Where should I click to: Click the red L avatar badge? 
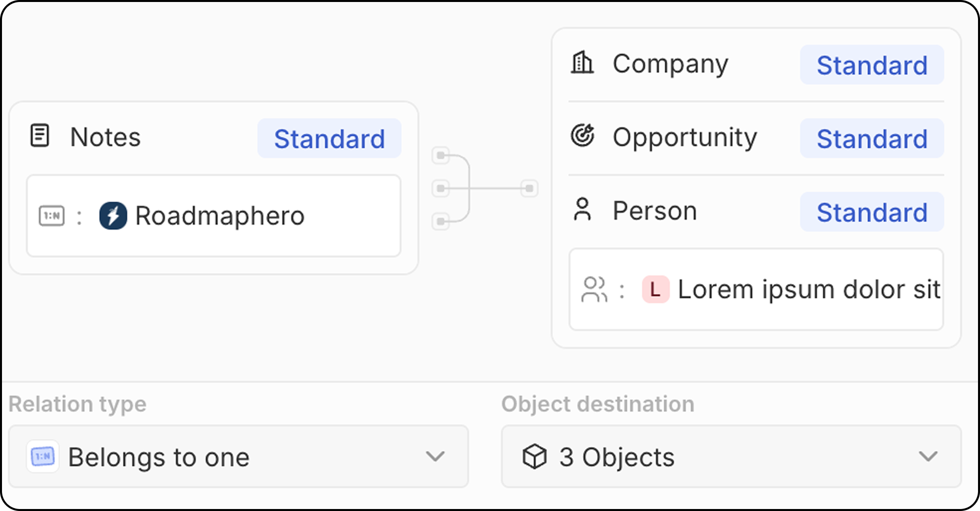pyautogui.click(x=655, y=289)
